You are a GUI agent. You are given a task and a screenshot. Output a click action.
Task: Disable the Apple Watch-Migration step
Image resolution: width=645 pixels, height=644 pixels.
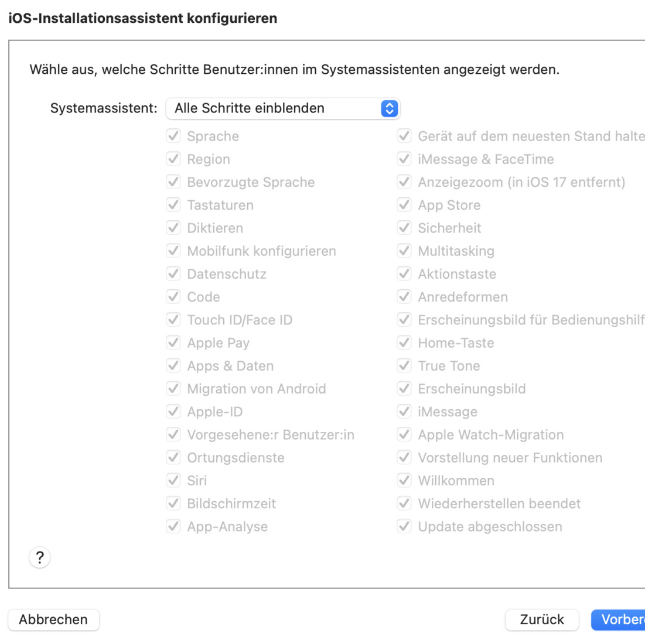point(404,434)
